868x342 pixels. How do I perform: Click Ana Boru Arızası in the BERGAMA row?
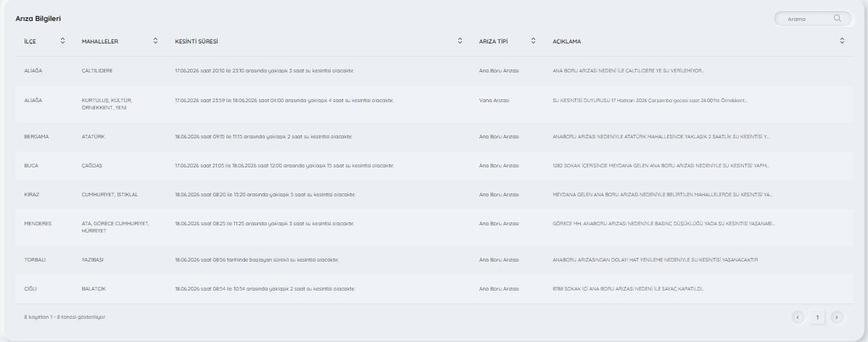coord(499,137)
